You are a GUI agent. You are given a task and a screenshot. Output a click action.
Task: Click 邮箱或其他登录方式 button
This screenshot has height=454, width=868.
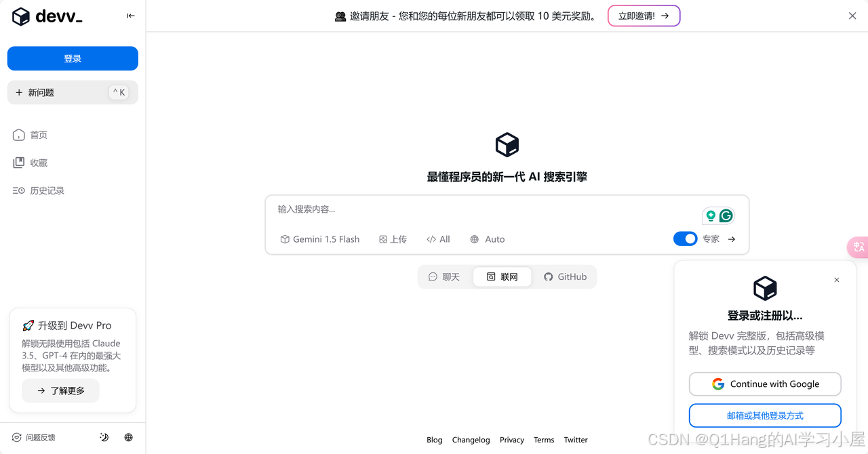pos(765,415)
